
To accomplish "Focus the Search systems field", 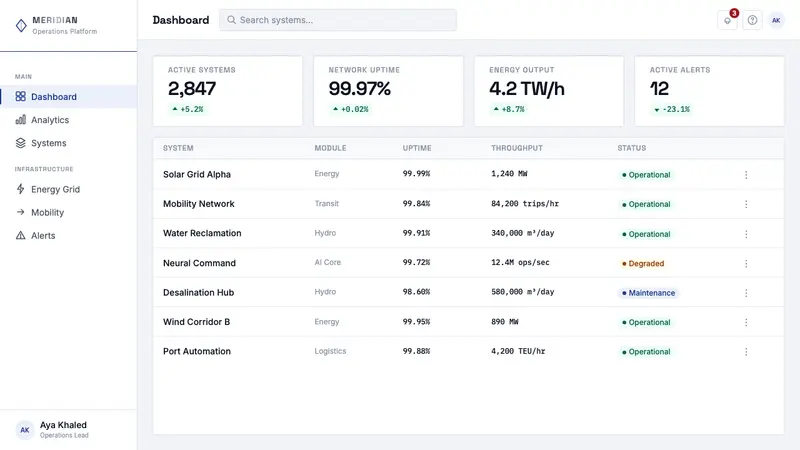I will pos(338,20).
